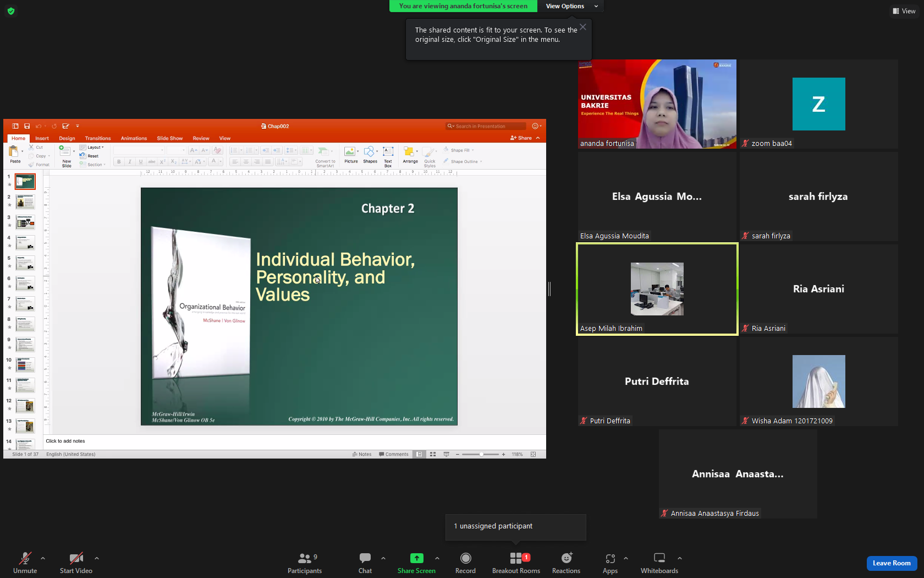Click the Leave Room button
This screenshot has width=924, height=578.
[892, 563]
